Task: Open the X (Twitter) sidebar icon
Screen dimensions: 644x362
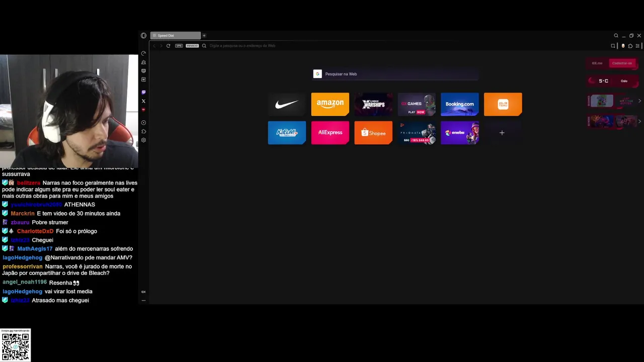Action: click(143, 101)
